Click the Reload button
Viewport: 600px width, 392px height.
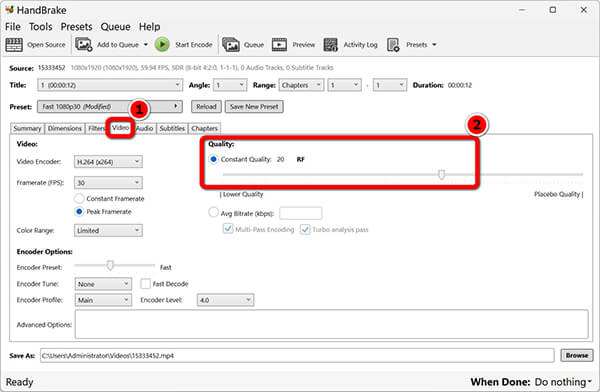[206, 107]
